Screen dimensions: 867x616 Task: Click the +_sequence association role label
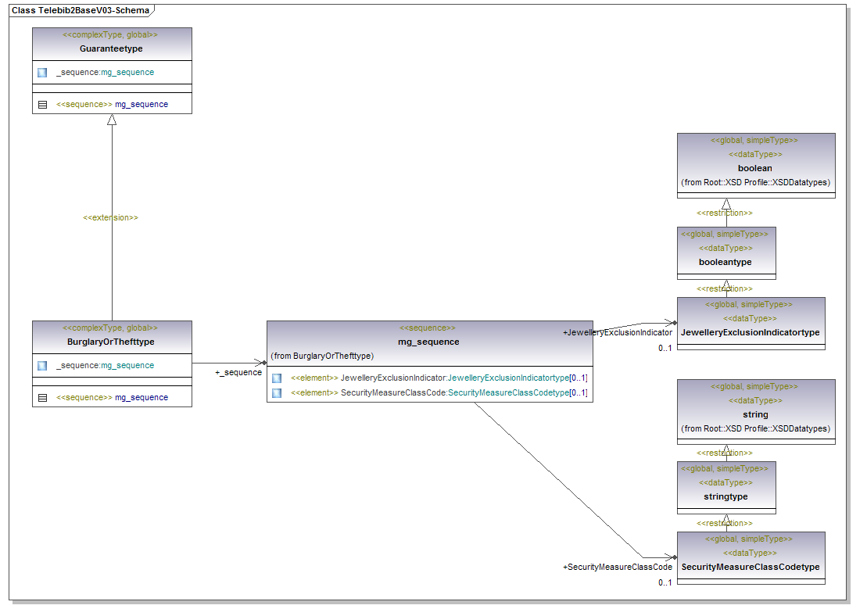238,373
